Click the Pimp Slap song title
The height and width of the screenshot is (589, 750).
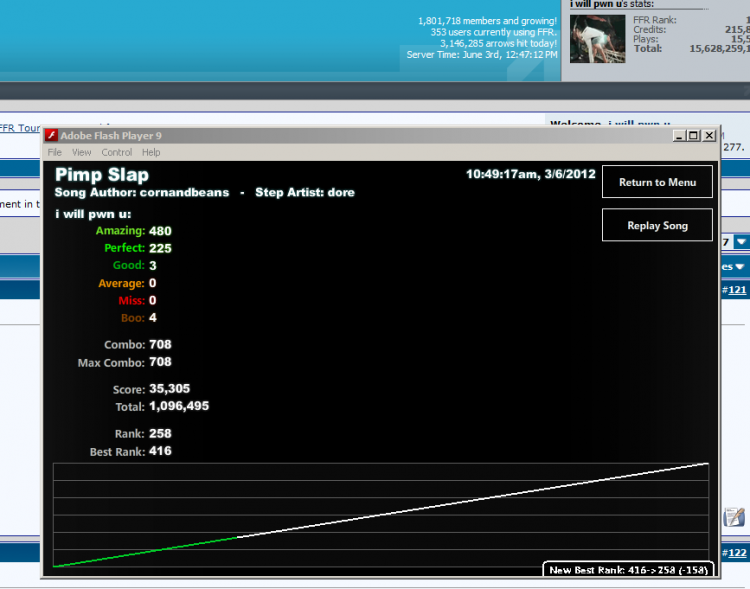click(x=102, y=175)
